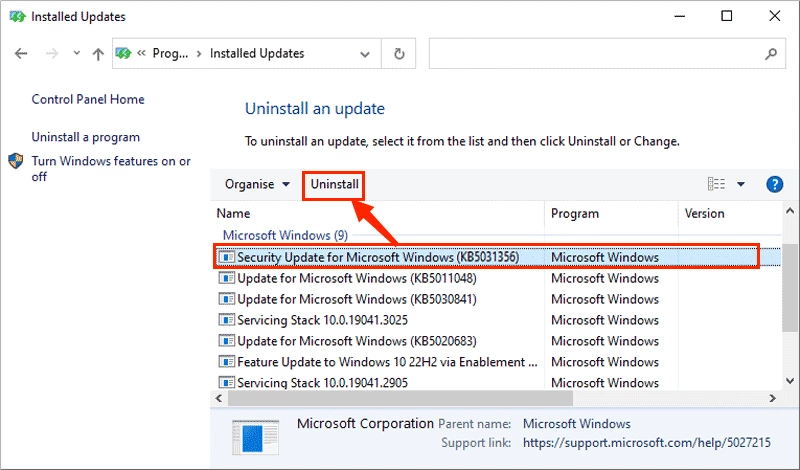Close the Installed Updates window
Screen dimensions: 800x470
775,16
